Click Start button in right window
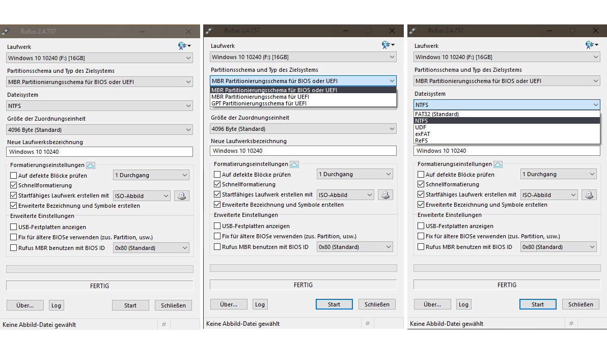Image resolution: width=607 pixels, height=364 pixels. [x=538, y=304]
